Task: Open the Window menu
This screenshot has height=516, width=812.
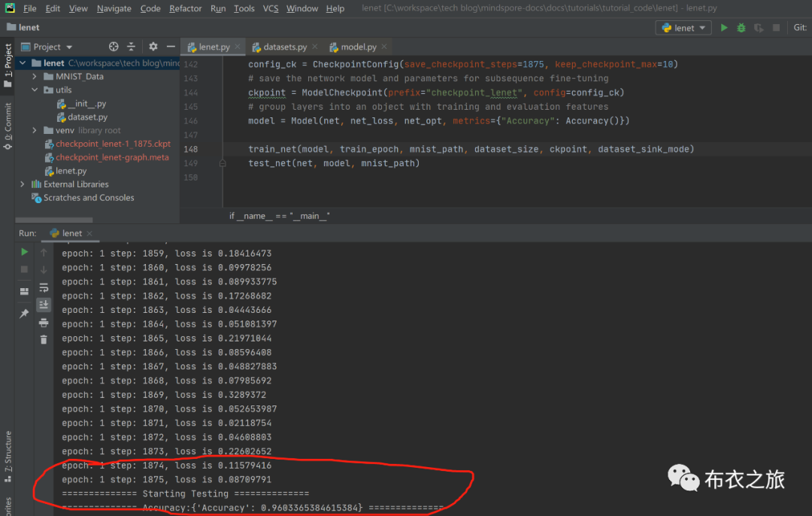Action: point(302,8)
